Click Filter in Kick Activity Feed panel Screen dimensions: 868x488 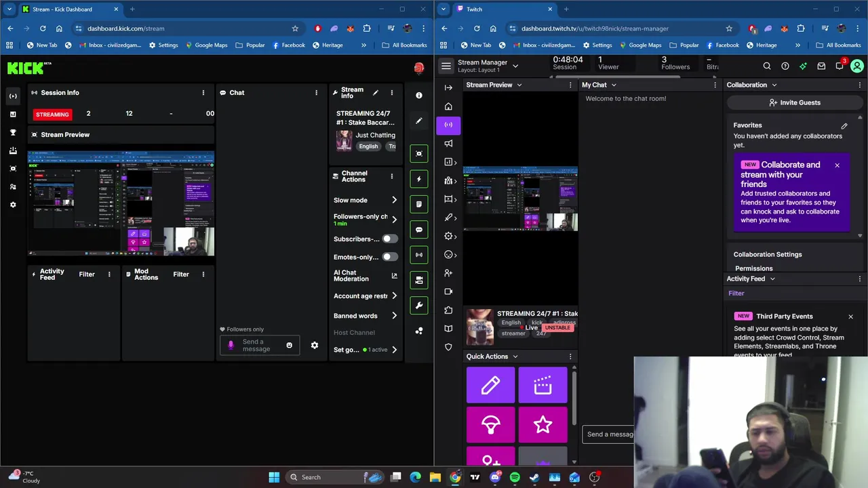tap(87, 274)
